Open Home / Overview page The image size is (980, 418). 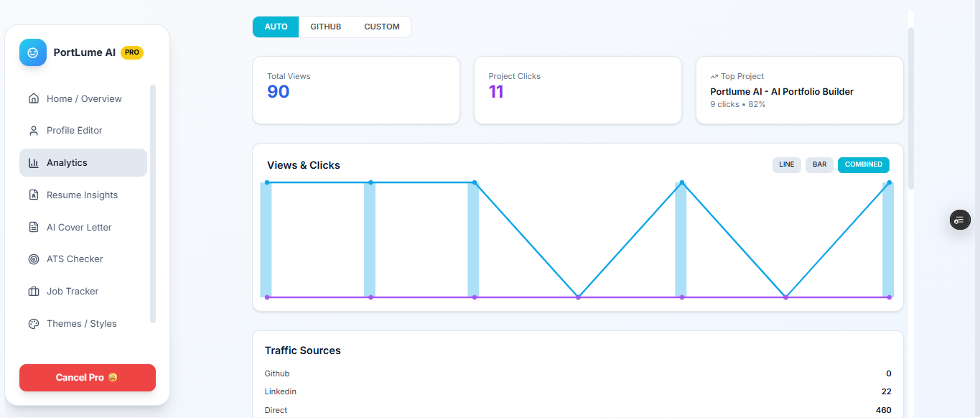(83, 98)
